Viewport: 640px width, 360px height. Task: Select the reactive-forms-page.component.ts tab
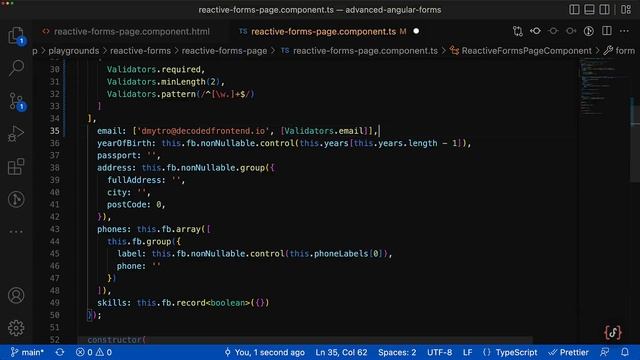[323, 31]
